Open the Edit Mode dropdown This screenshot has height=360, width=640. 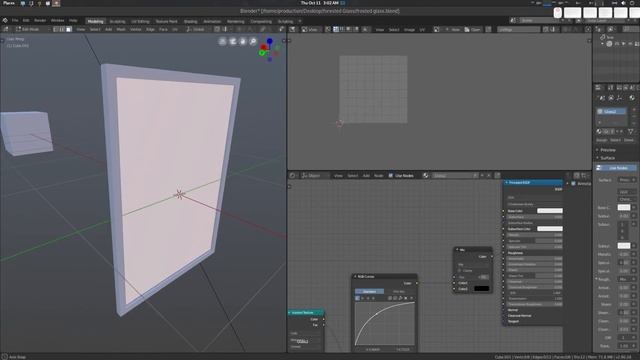(32, 29)
